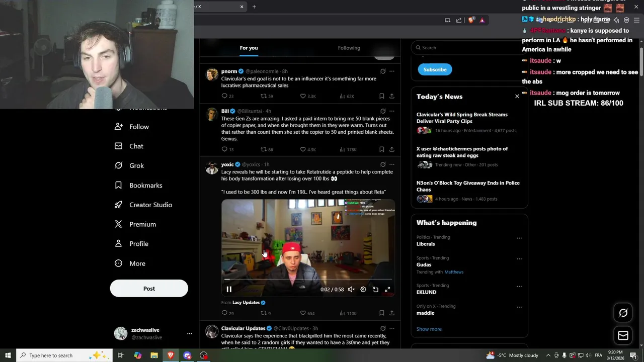This screenshot has height=362, width=644.
Task: Click the Subscribe button
Action: click(x=435, y=69)
